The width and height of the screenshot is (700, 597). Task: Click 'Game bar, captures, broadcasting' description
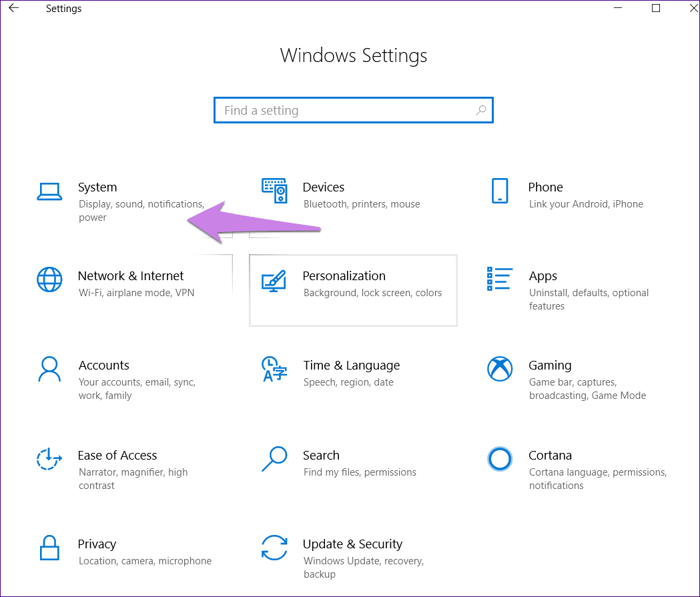[587, 389]
